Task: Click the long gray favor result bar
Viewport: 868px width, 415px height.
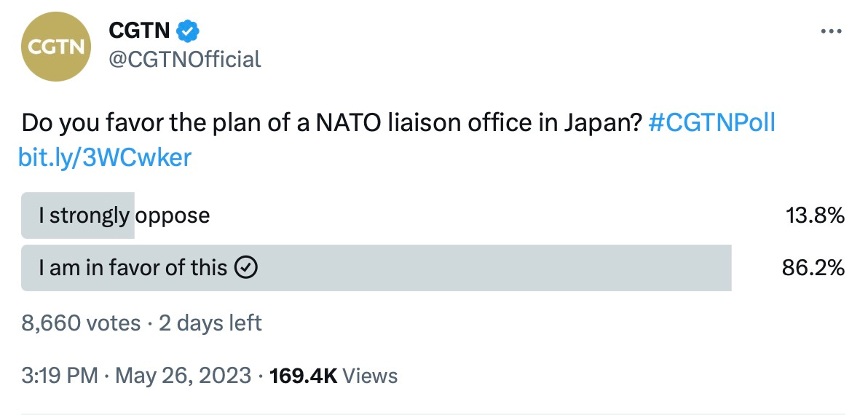Action: pyautogui.click(x=376, y=268)
